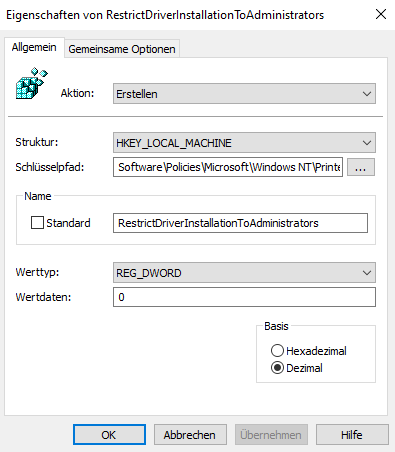This screenshot has height=452, width=395.
Task: Click the Wertdaten field containing 0
Action: click(x=244, y=297)
